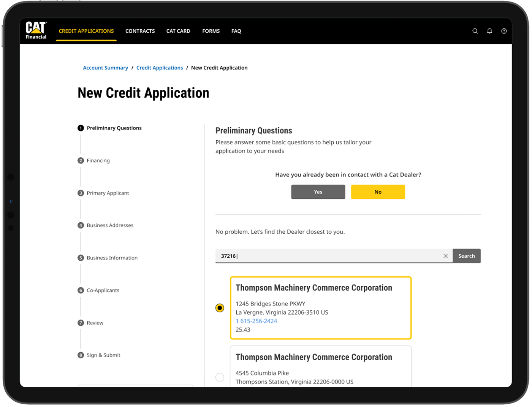Viewport: 532px width, 407px height.
Task: Select radio for 1245 Bridges Stone PKWY dealer
Action: coord(220,308)
